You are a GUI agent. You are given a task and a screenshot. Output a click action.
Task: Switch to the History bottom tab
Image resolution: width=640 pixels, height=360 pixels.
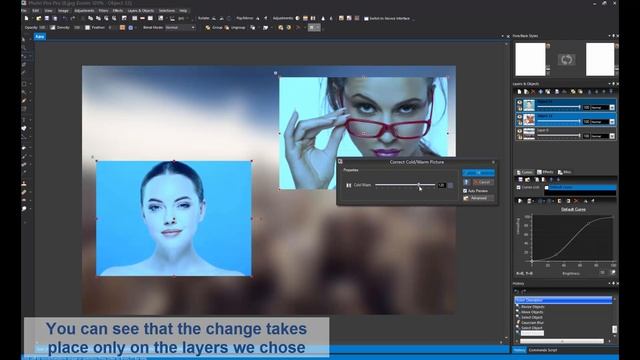(x=519, y=350)
